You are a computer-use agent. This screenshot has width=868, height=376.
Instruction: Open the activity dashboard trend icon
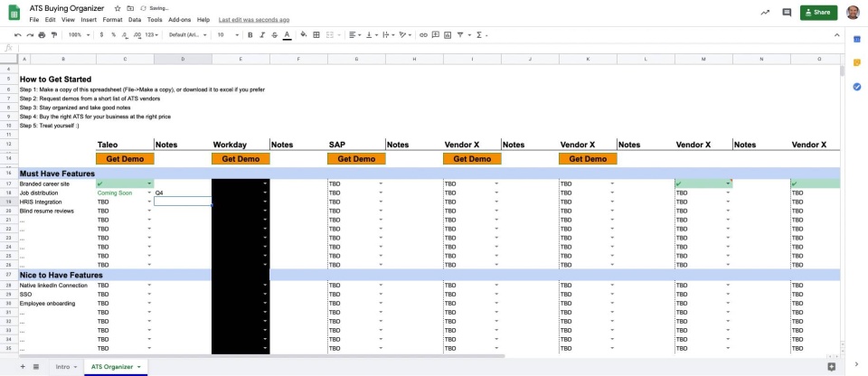coord(765,12)
